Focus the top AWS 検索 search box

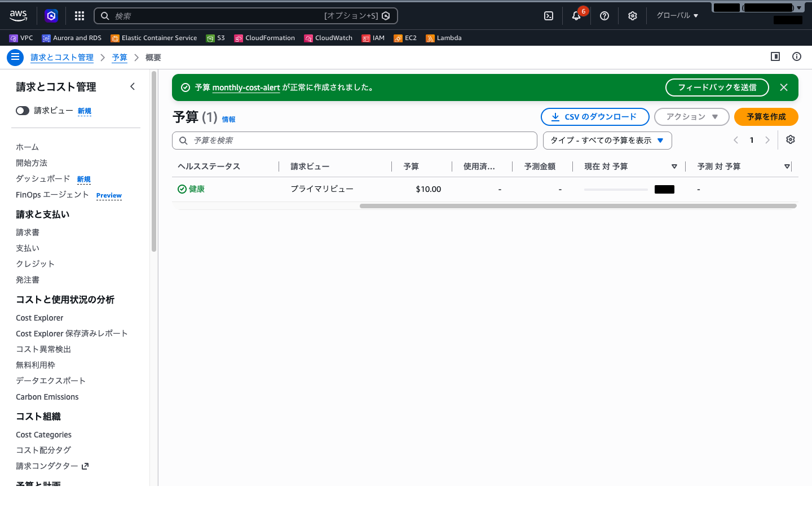(246, 16)
